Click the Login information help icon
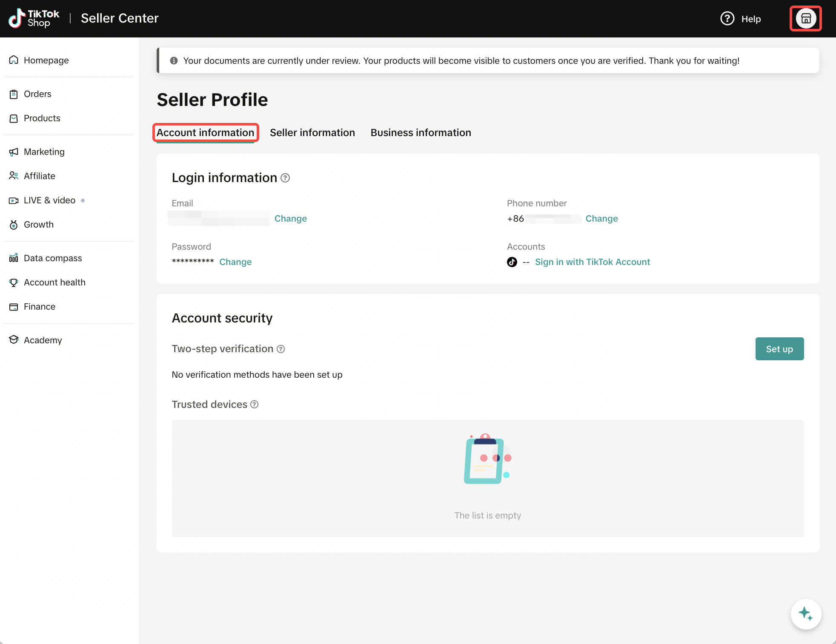 click(285, 178)
